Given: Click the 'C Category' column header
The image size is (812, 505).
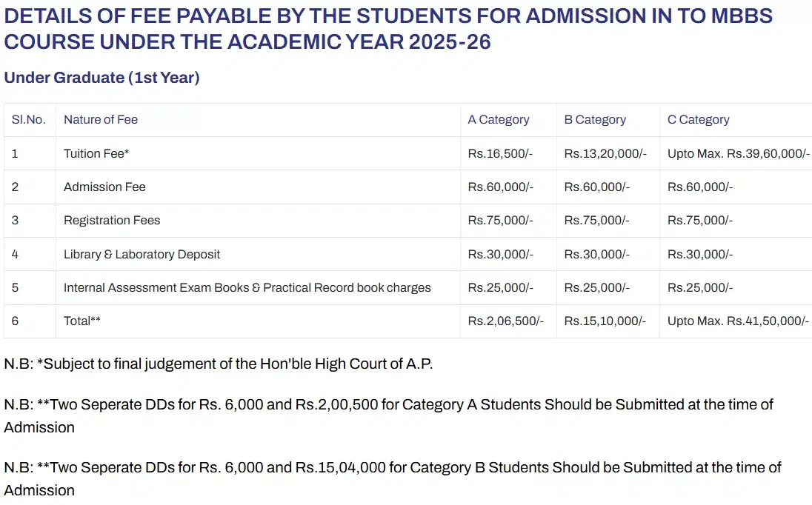Looking at the screenshot, I should pos(698,120).
